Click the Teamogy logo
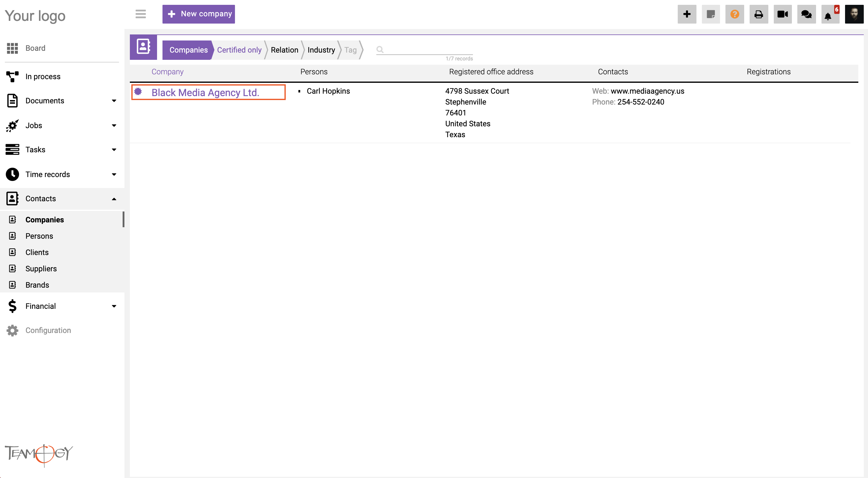The height and width of the screenshot is (478, 868). tap(39, 455)
